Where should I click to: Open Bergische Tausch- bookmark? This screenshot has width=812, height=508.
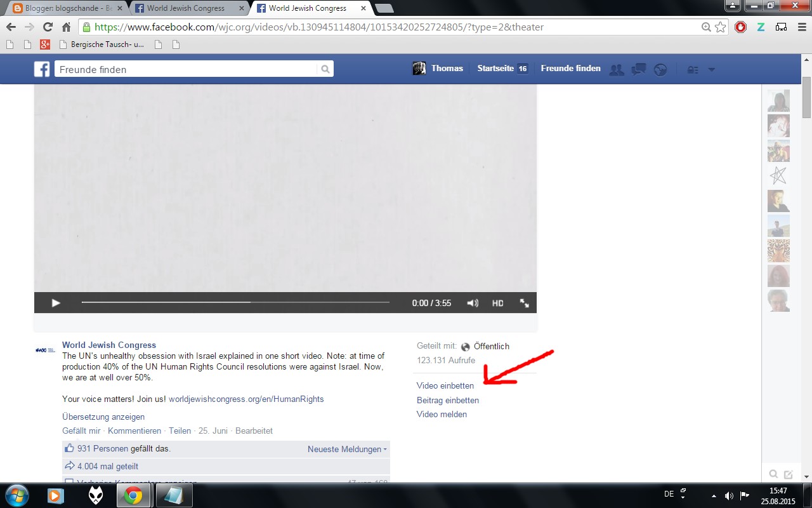(101, 44)
